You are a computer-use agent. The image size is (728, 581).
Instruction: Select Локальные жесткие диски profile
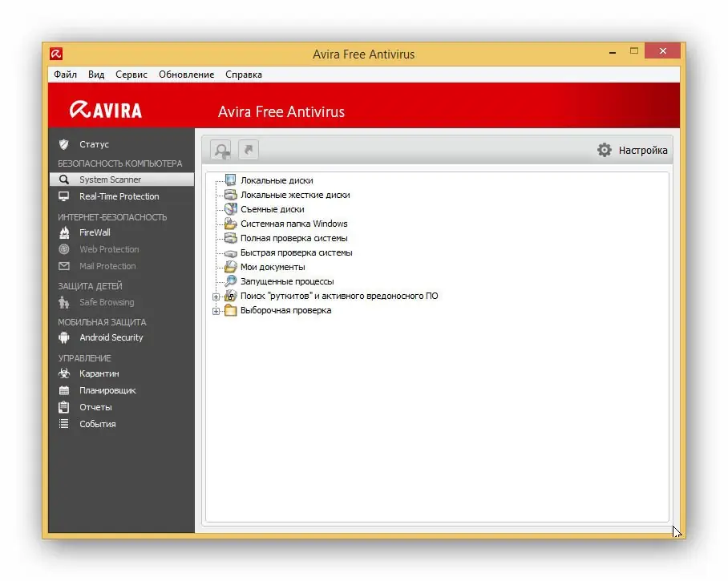295,195
